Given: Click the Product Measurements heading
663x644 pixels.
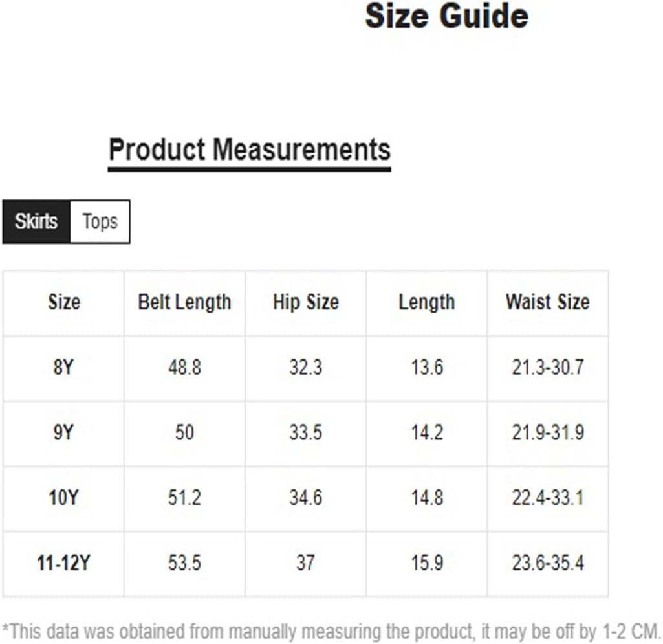Looking at the screenshot, I should (250, 150).
